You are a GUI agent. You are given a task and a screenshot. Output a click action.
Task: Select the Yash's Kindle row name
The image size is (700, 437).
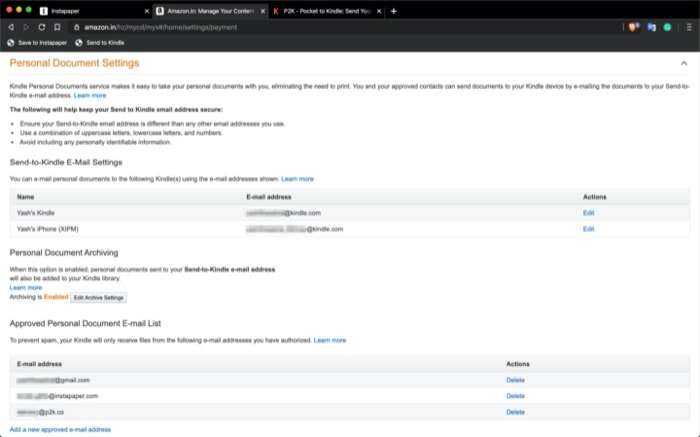point(36,213)
